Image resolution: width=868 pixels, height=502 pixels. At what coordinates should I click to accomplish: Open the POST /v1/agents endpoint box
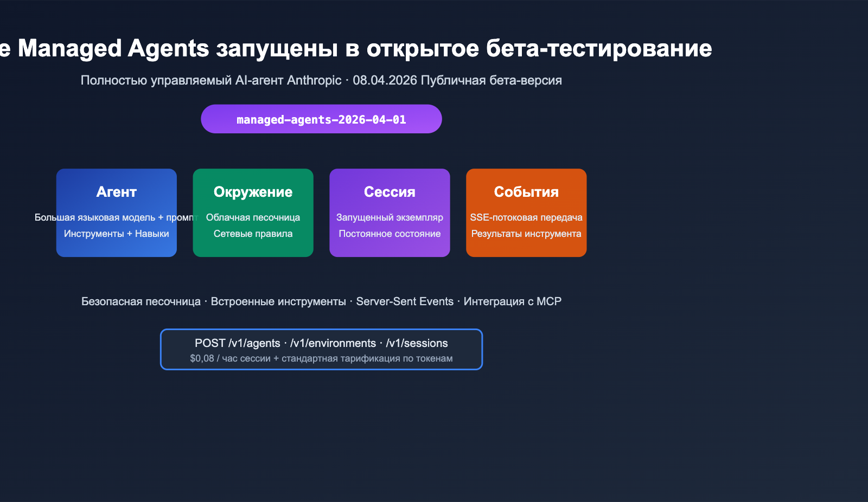pyautogui.click(x=238, y=343)
